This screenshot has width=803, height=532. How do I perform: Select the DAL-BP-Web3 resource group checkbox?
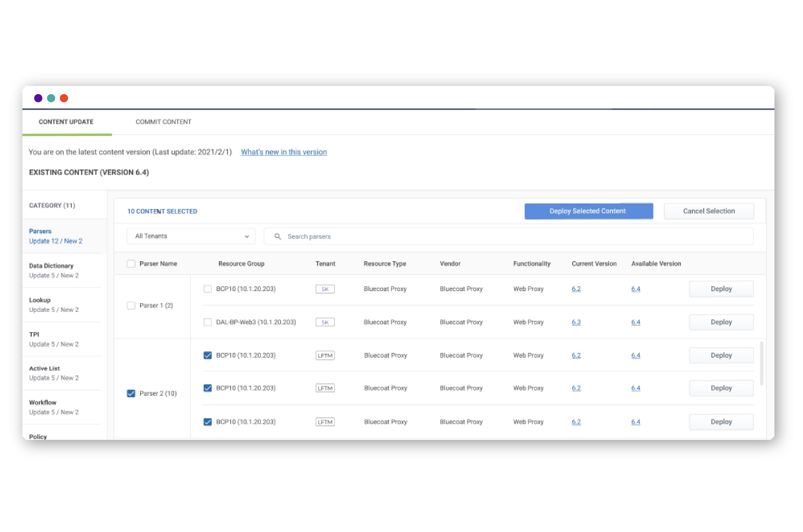point(208,322)
